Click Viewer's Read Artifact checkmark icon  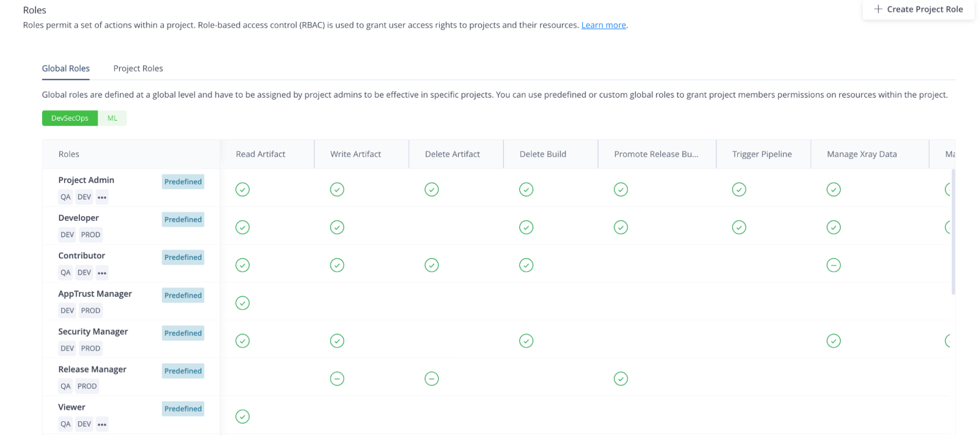pos(243,416)
